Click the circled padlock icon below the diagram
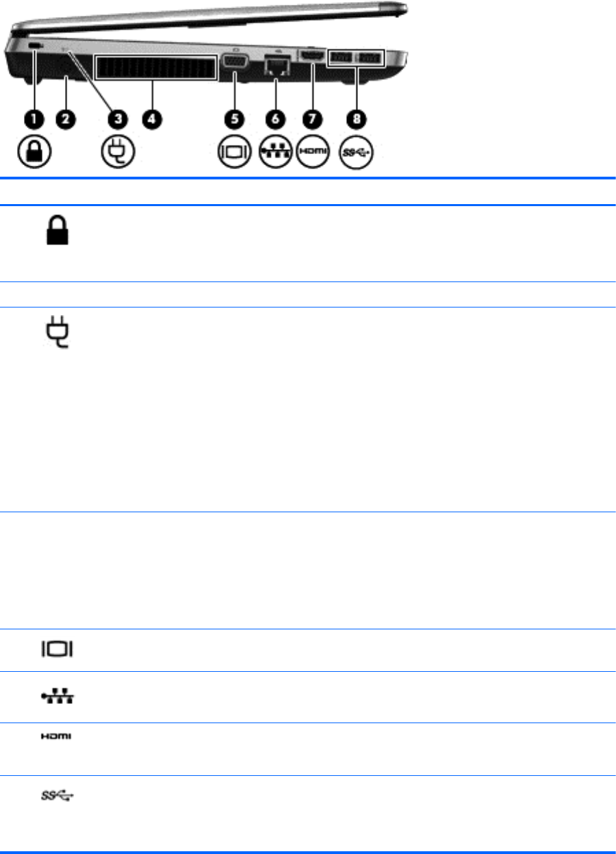616x854 pixels. (x=34, y=150)
